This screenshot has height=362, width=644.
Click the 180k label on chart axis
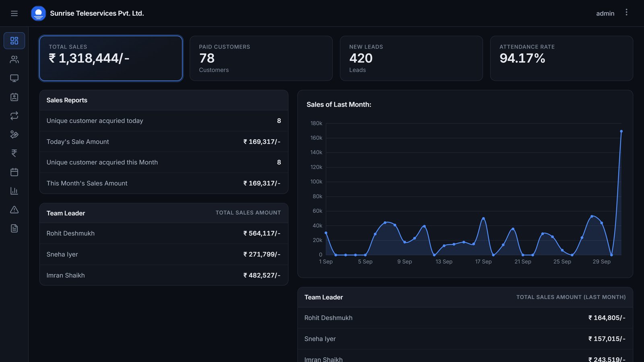316,123
